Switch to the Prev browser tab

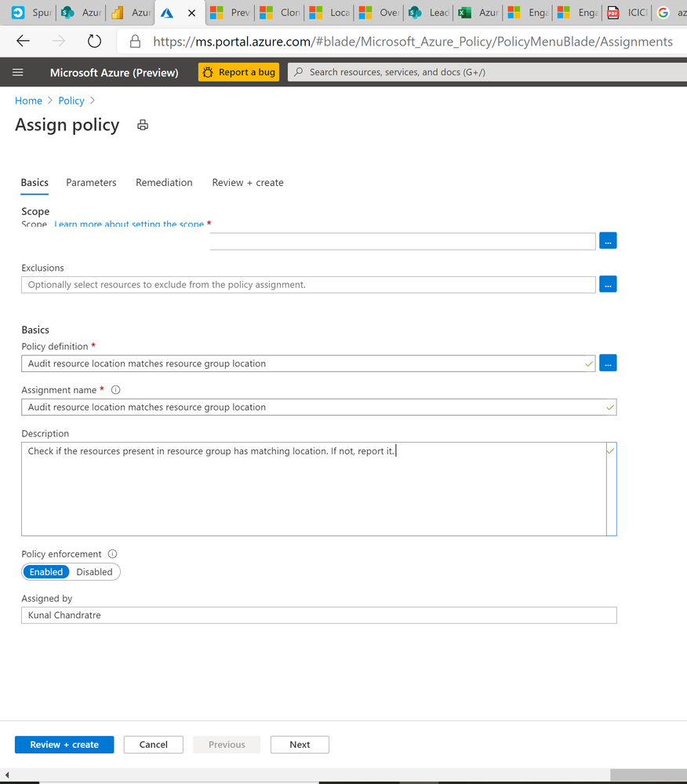pyautogui.click(x=231, y=13)
